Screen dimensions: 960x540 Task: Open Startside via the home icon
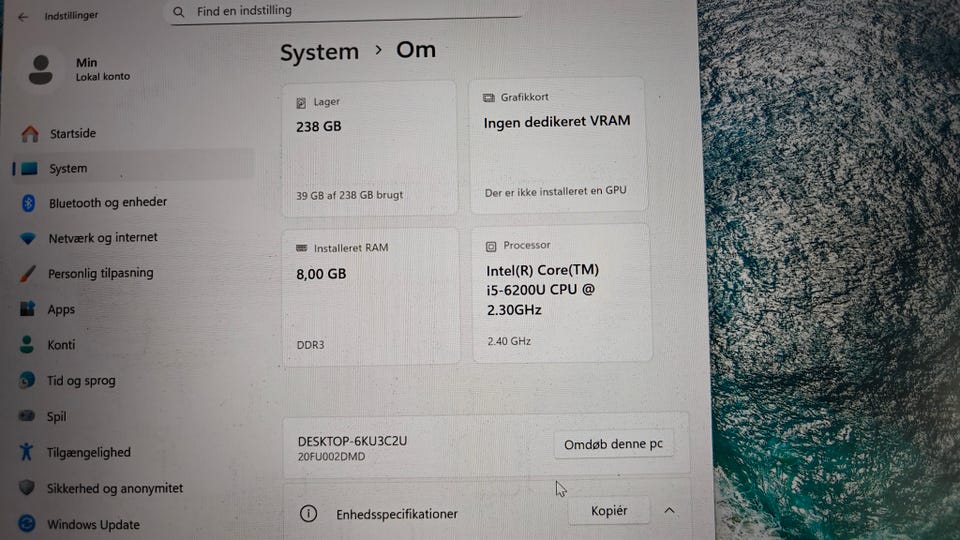click(30, 133)
